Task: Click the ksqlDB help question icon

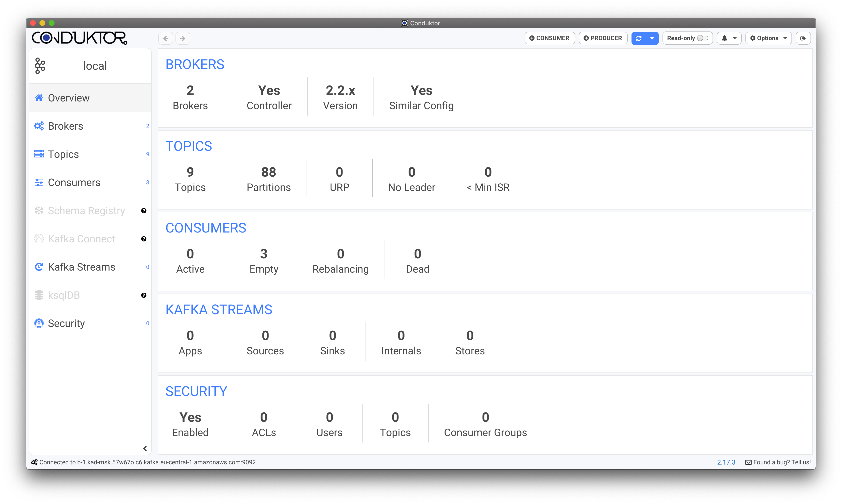Action: pyautogui.click(x=144, y=295)
